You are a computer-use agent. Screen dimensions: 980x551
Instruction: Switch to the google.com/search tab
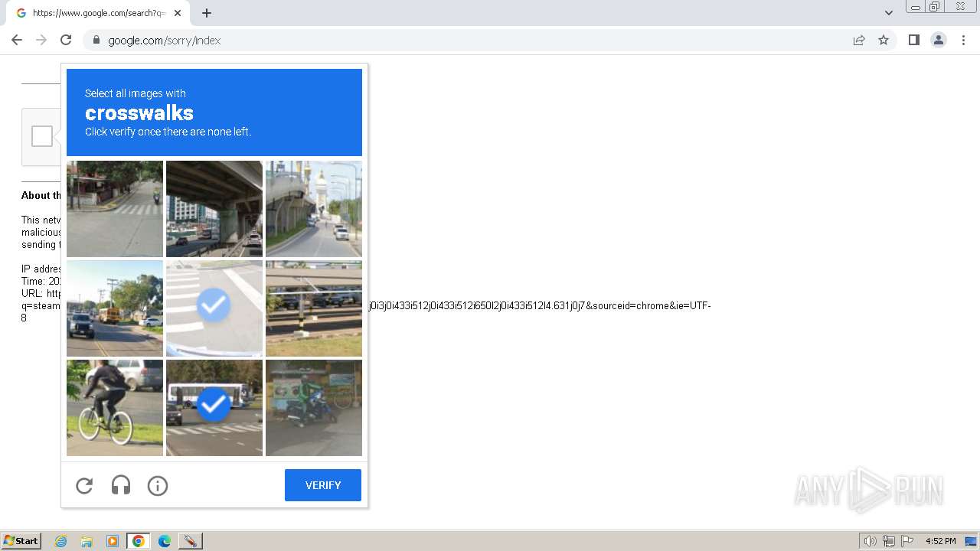coord(98,13)
